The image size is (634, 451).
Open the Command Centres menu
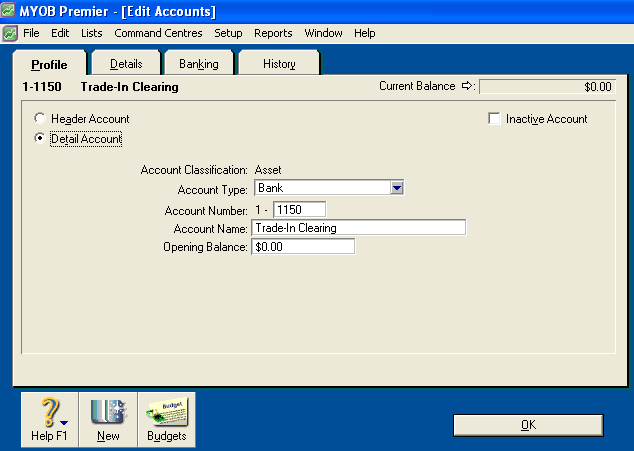tap(158, 33)
